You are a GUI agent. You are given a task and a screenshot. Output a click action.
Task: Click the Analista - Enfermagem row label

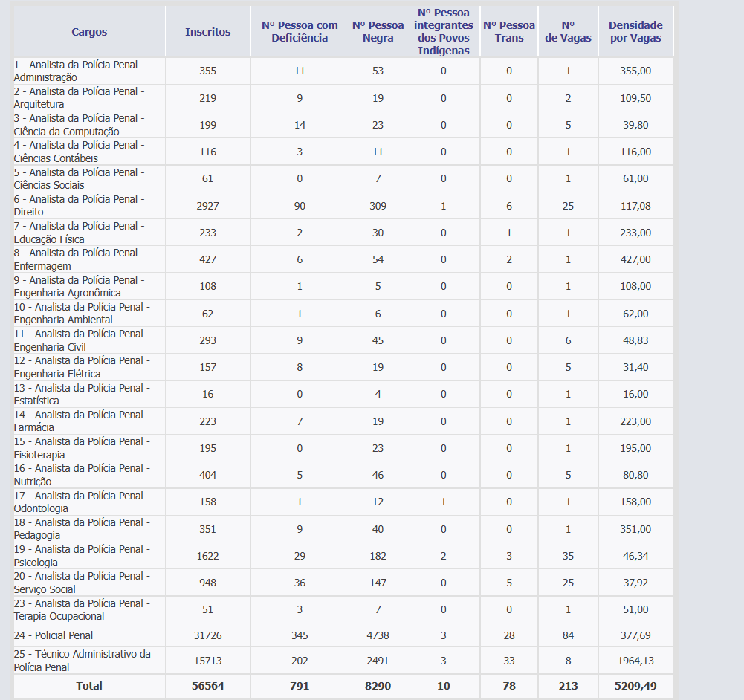79,259
